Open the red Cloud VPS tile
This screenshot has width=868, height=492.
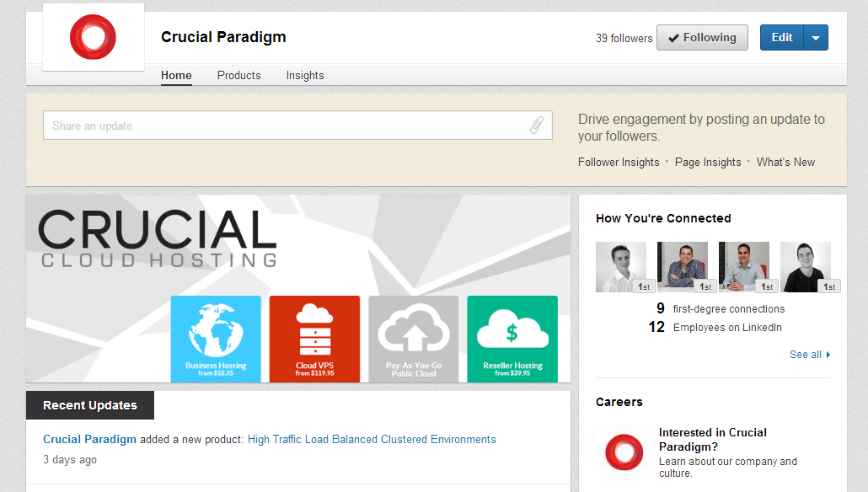click(x=314, y=339)
